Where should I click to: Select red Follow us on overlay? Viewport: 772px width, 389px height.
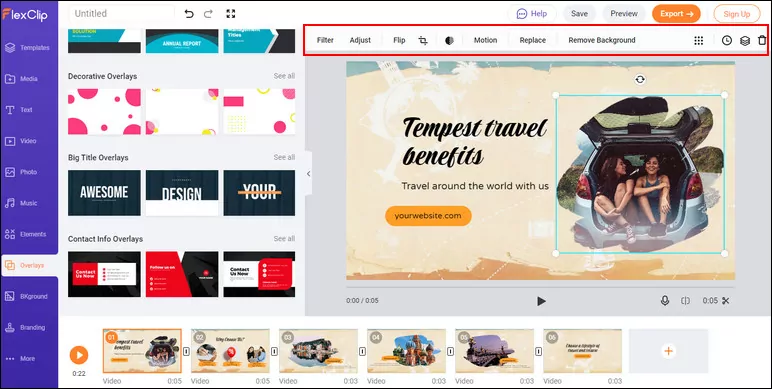[182, 274]
